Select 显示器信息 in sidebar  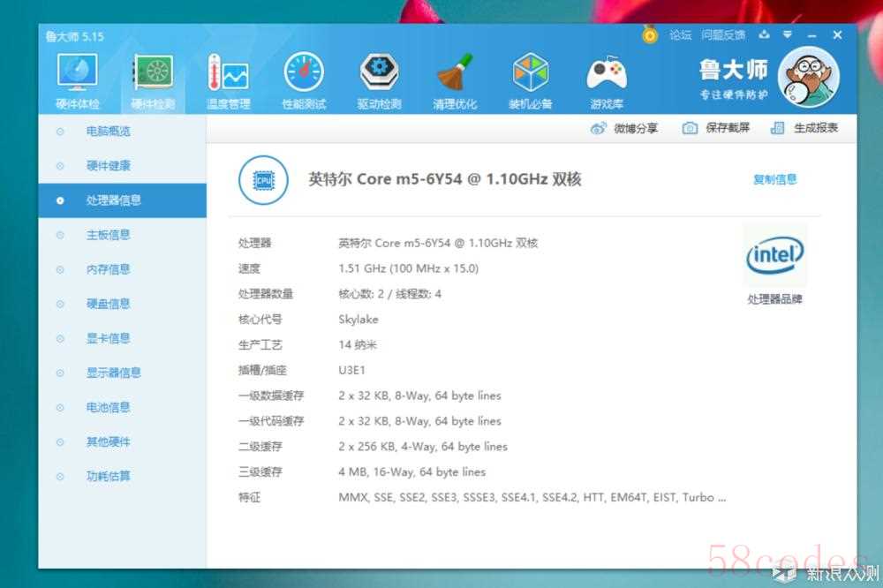[122, 373]
